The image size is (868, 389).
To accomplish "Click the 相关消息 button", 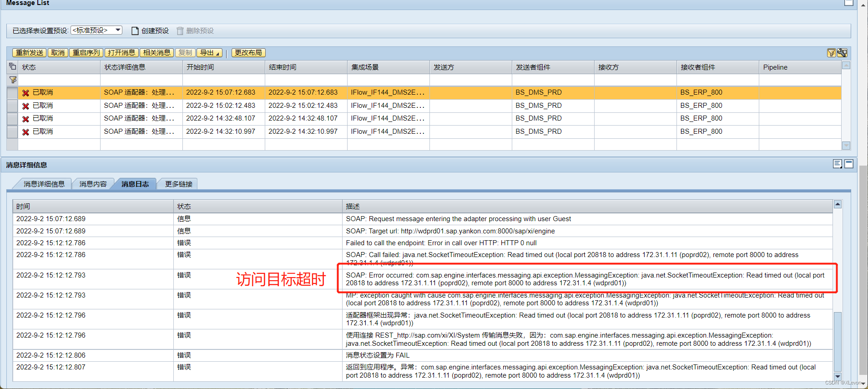I will pyautogui.click(x=156, y=53).
